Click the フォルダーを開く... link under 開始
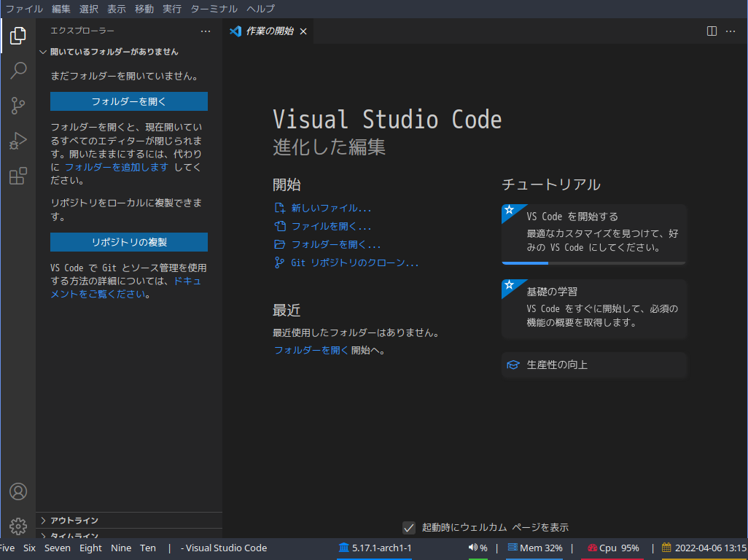Image resolution: width=748 pixels, height=560 pixels. tap(336, 244)
